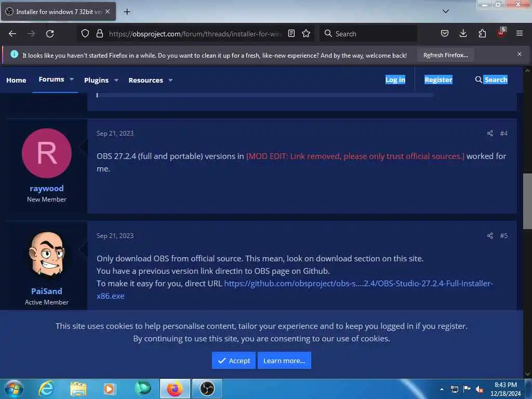Accept the cookie notice
Image resolution: width=532 pixels, height=399 pixels.
click(233, 361)
